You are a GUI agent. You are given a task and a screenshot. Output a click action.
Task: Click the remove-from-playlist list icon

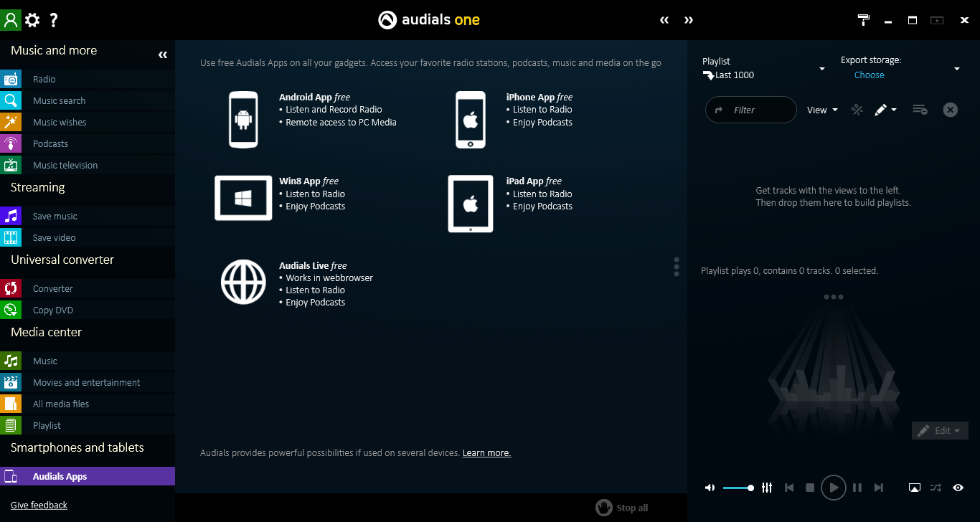click(x=920, y=110)
